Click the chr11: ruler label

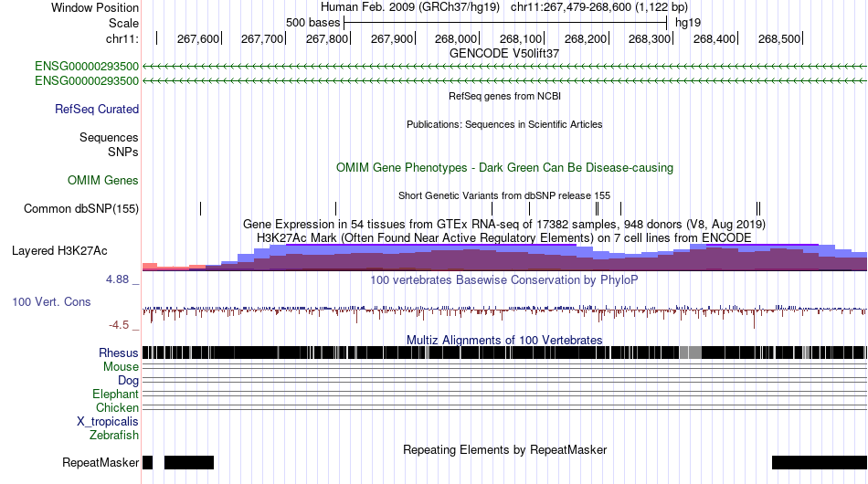point(122,38)
